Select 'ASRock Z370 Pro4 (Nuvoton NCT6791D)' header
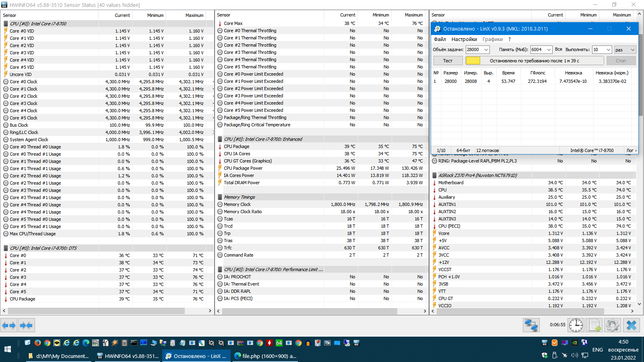 (x=533, y=175)
